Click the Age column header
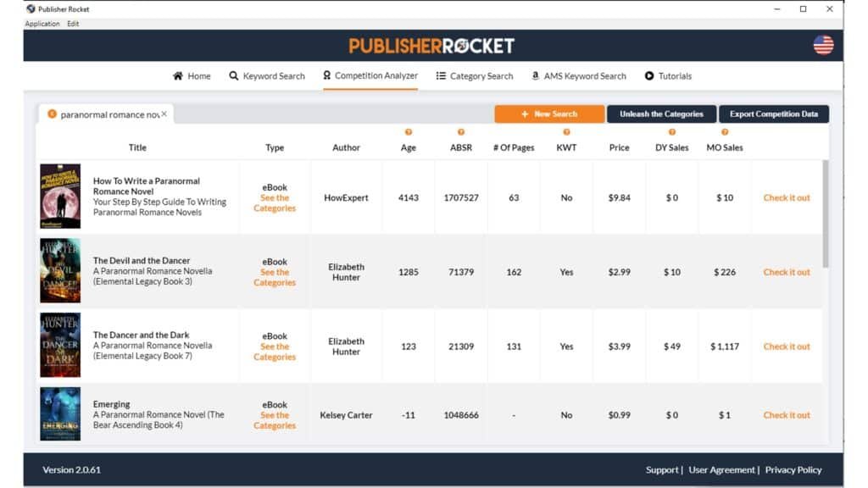This screenshot has height=488, width=868. pyautogui.click(x=409, y=147)
